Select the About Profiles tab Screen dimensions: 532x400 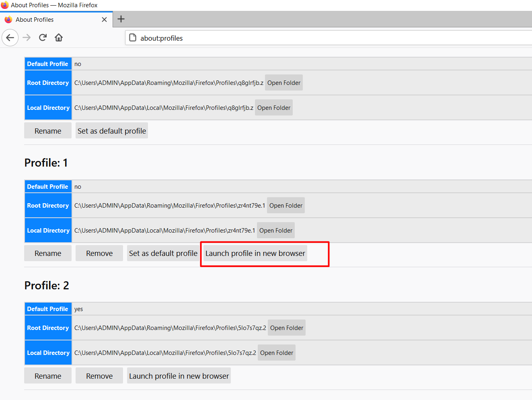[52, 20]
